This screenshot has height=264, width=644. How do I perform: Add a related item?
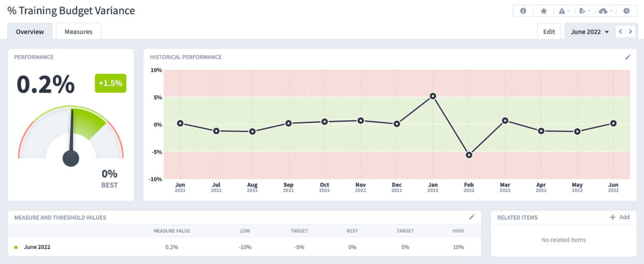(619, 217)
